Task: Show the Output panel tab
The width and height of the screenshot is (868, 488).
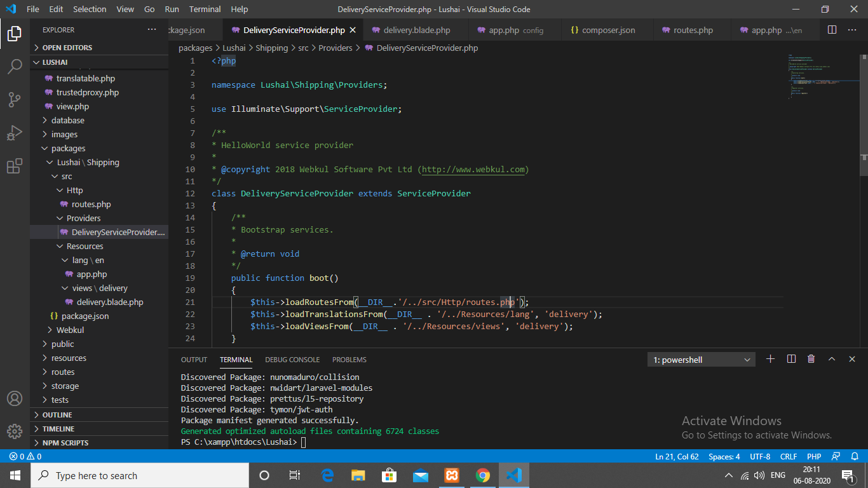Action: click(x=194, y=360)
